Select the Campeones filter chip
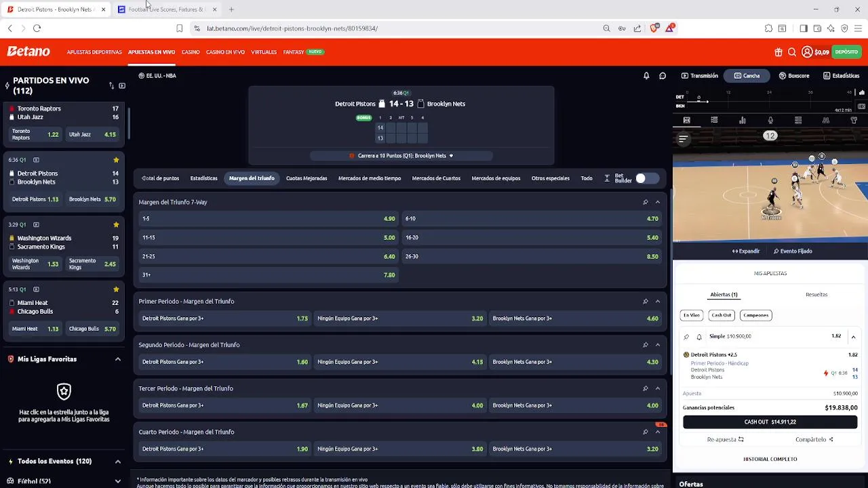The width and height of the screenshot is (868, 488). (755, 315)
